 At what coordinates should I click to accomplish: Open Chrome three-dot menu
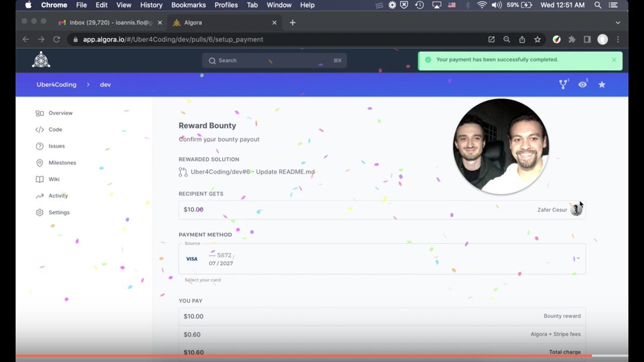(618, 39)
